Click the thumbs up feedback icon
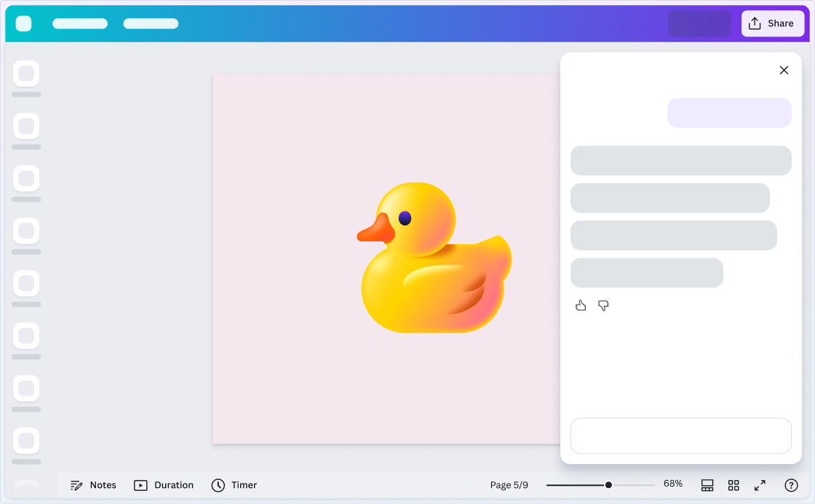Screen dimensions: 815x504 click(581, 305)
